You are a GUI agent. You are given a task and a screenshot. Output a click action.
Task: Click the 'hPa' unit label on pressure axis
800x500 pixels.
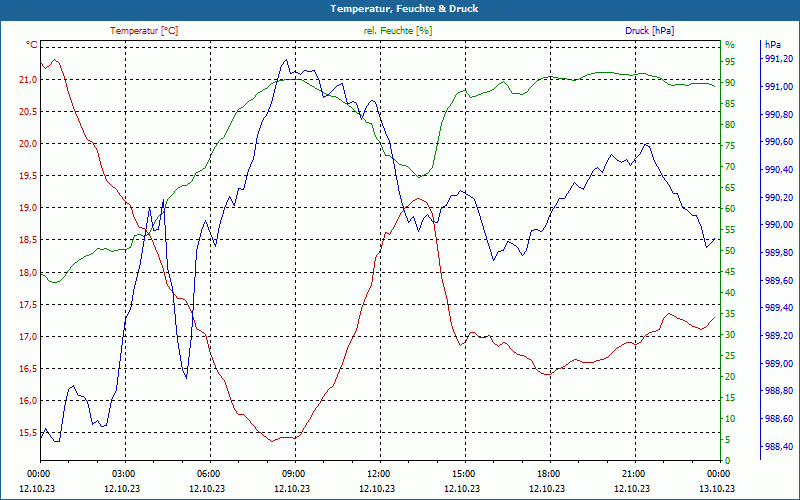[773, 45]
